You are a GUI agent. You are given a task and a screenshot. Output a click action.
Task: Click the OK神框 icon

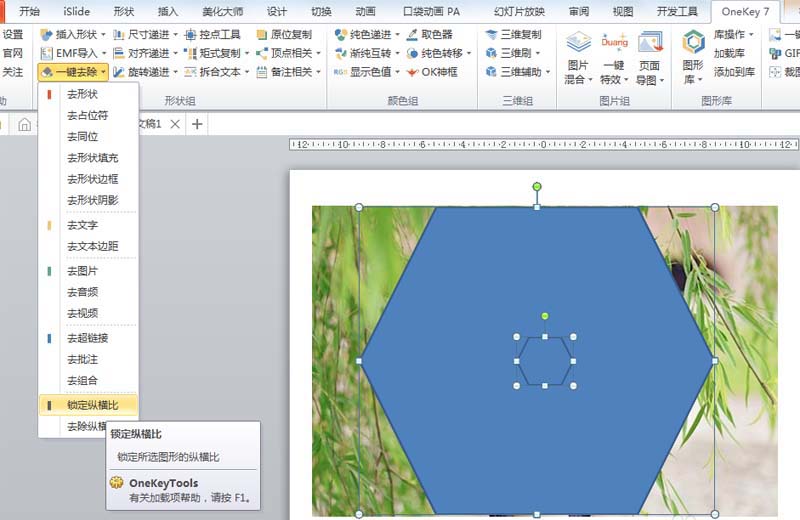pyautogui.click(x=413, y=72)
